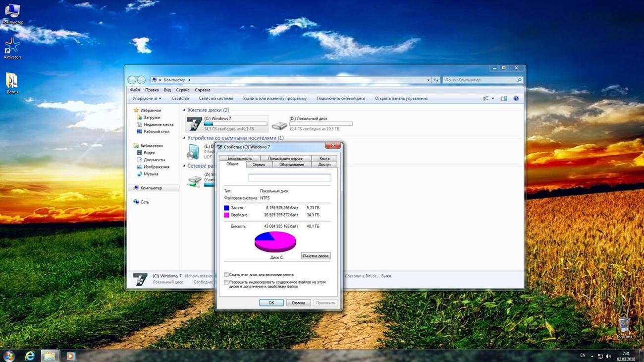The width and height of the screenshot is (644, 362).
Task: Open the Документы library in the sidebar
Action: pos(151,160)
